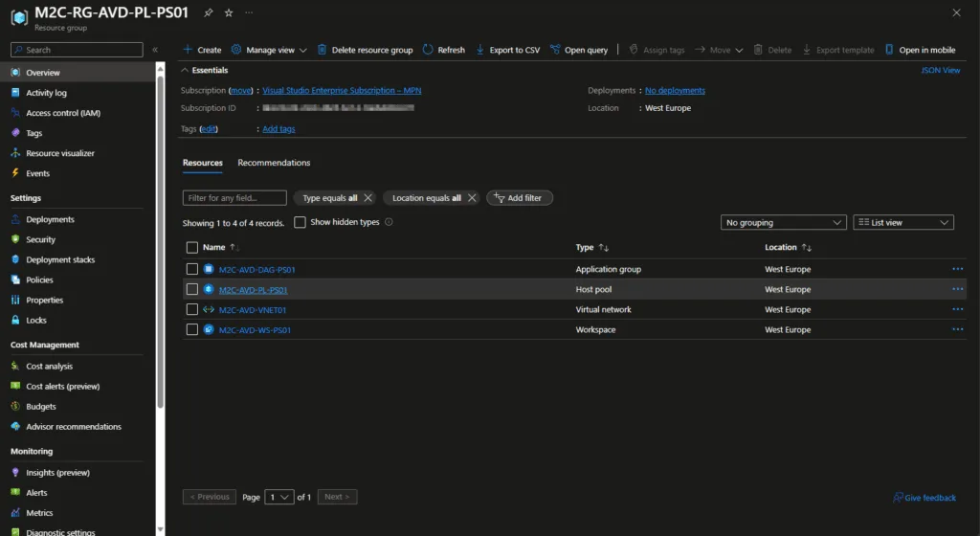This screenshot has width=980, height=536.
Task: Toggle the Show hidden types checkbox
Action: [301, 222]
